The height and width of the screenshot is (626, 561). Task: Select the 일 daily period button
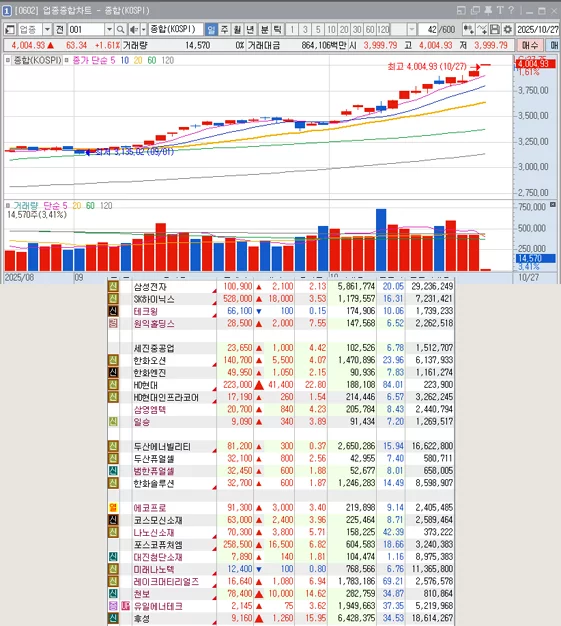[x=211, y=30]
